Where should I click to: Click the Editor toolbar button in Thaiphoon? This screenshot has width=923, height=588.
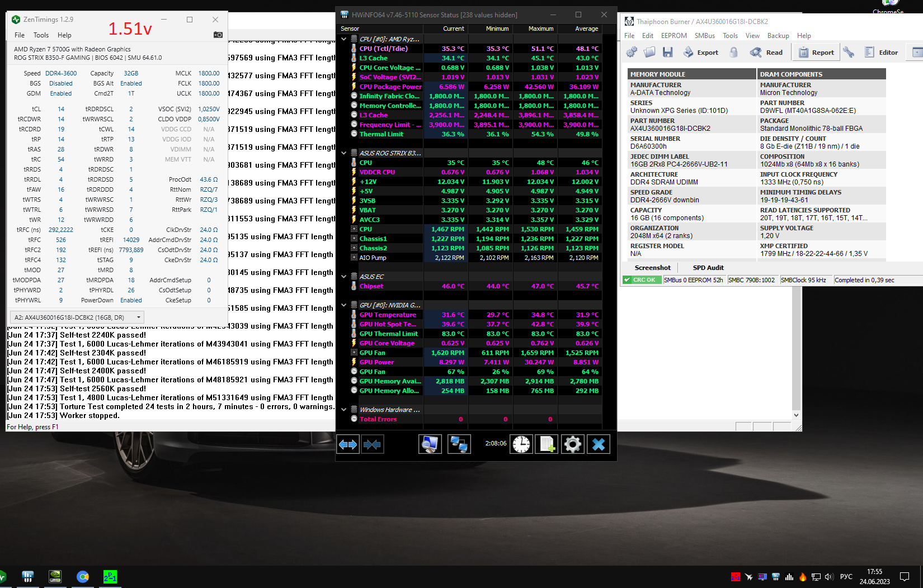point(881,53)
